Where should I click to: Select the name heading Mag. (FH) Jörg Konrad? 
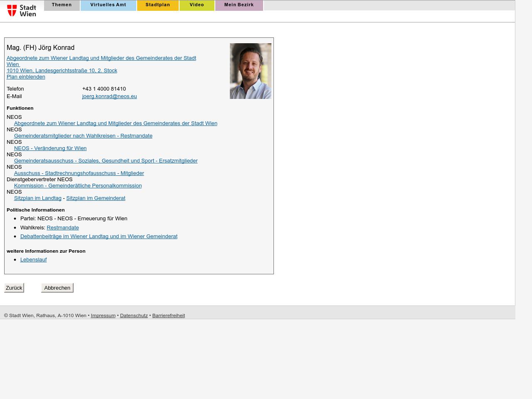41,48
